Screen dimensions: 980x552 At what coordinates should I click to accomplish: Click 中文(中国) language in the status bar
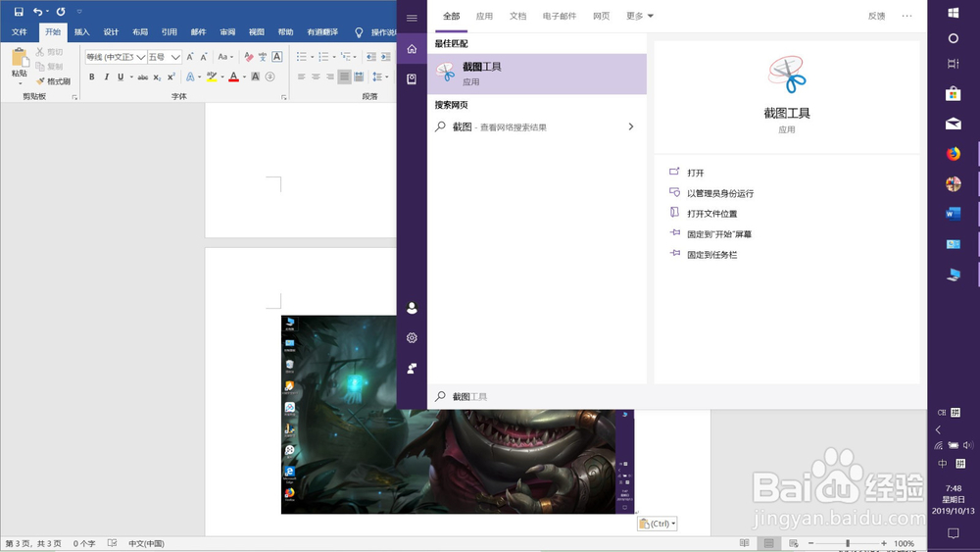pyautogui.click(x=146, y=544)
